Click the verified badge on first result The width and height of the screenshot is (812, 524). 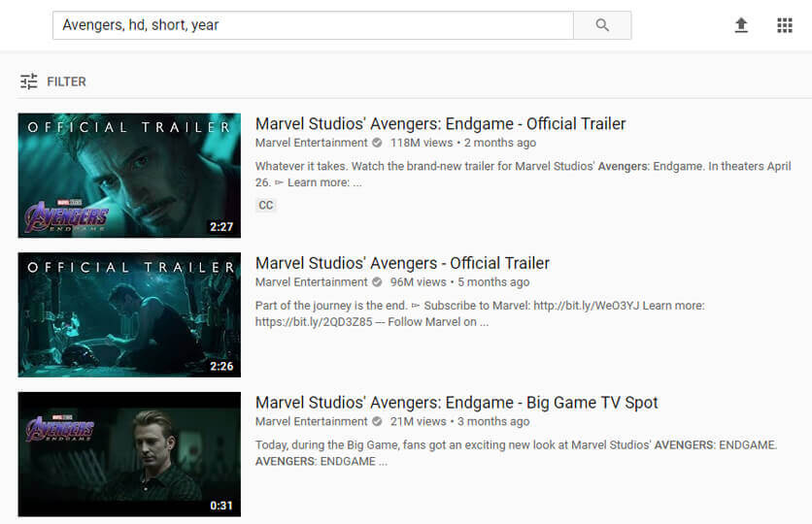(377, 143)
